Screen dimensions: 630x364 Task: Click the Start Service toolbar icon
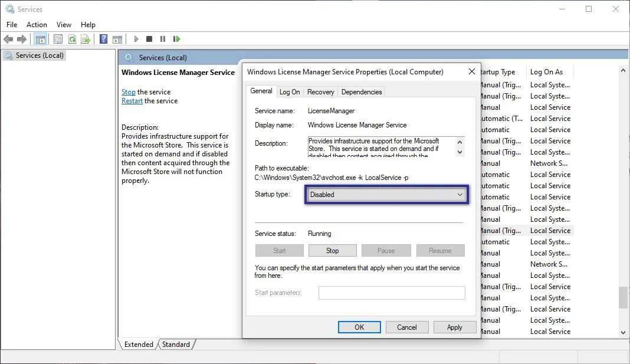coord(136,39)
